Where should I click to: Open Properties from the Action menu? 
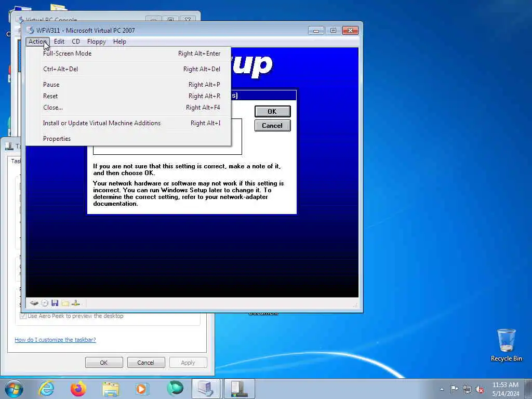(x=128, y=138)
